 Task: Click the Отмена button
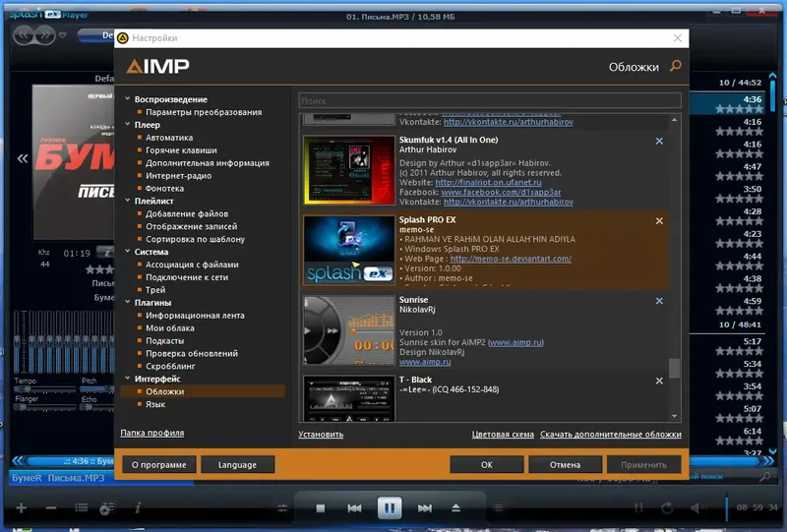565,465
